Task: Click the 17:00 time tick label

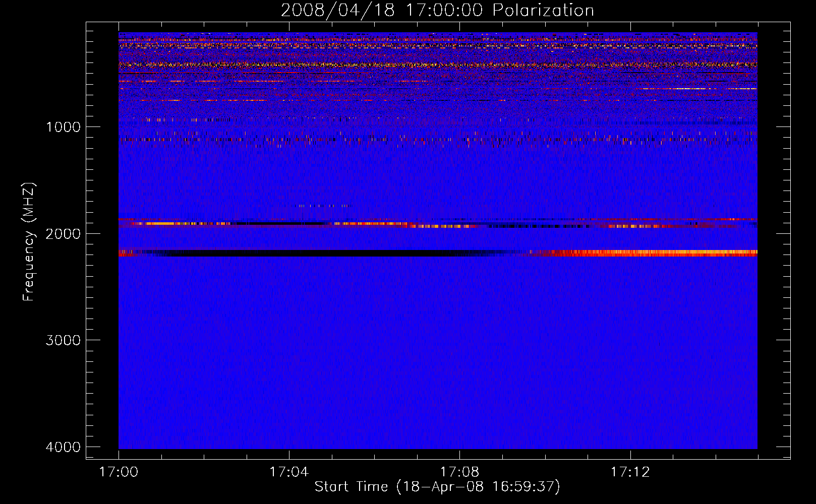Action: (x=119, y=472)
